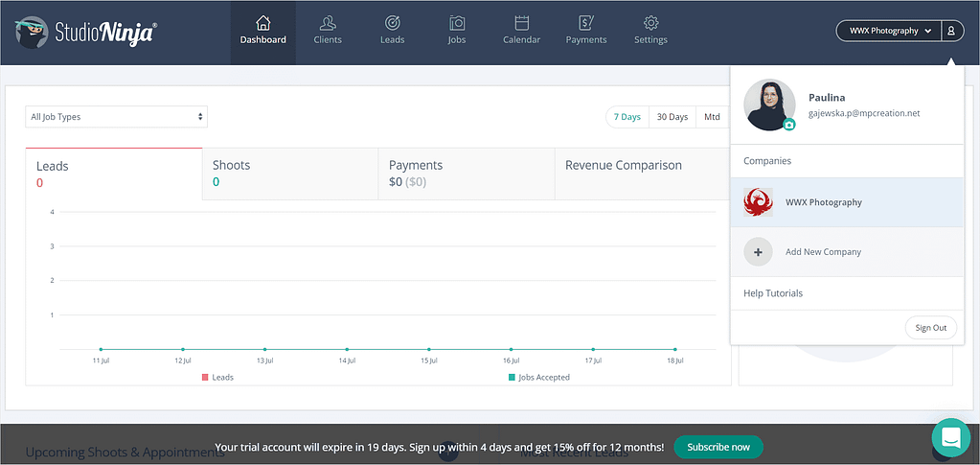Open the live chat bubble icon
The width and height of the screenshot is (980, 465).
pyautogui.click(x=950, y=437)
